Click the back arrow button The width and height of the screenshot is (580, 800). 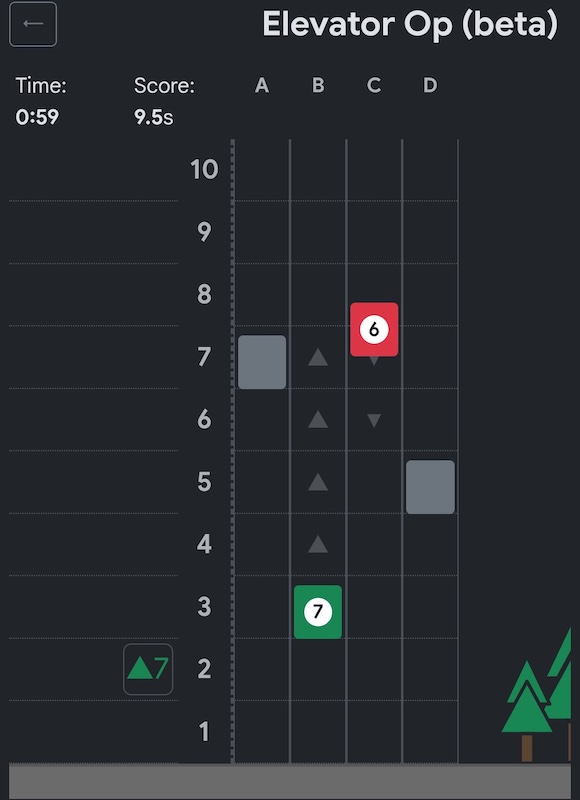tap(33, 24)
